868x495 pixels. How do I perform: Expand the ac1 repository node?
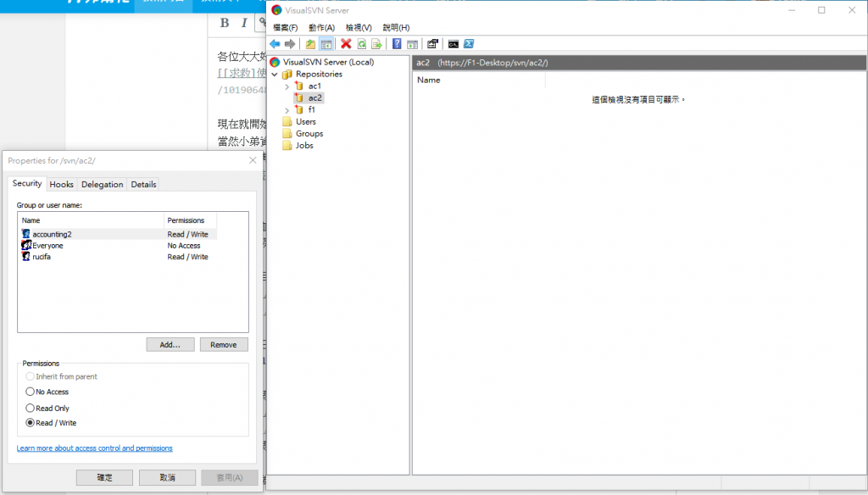(287, 86)
